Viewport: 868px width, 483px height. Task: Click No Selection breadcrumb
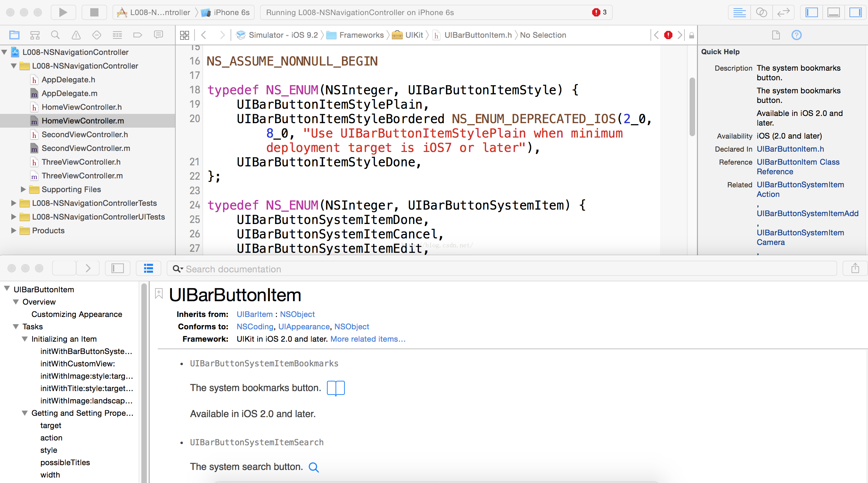543,35
